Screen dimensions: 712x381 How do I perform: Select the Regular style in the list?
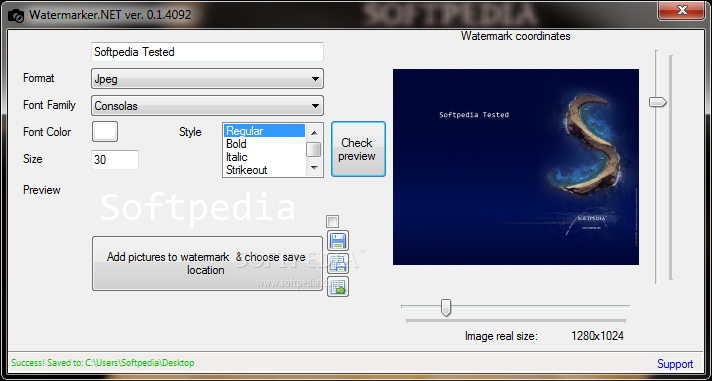point(265,131)
